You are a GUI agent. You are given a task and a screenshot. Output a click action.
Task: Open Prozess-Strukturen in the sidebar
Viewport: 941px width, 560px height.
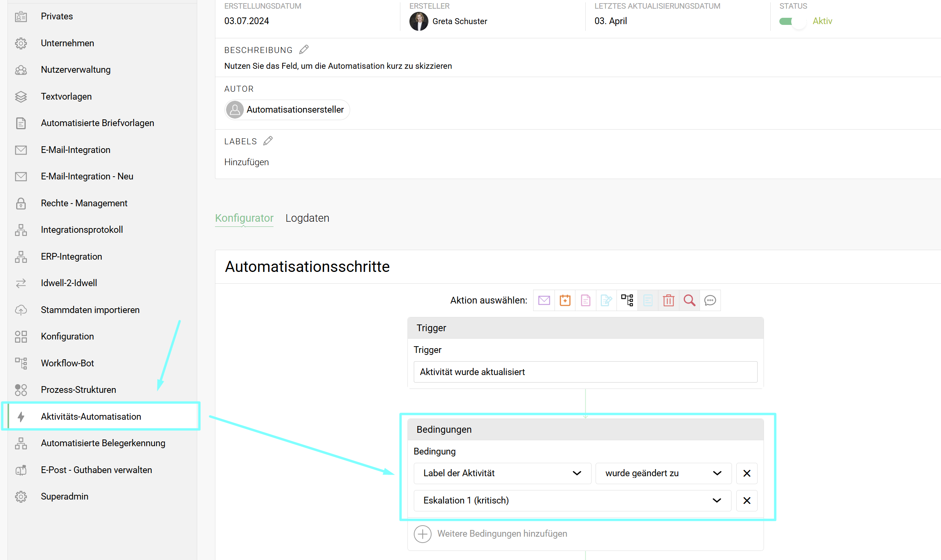(78, 390)
